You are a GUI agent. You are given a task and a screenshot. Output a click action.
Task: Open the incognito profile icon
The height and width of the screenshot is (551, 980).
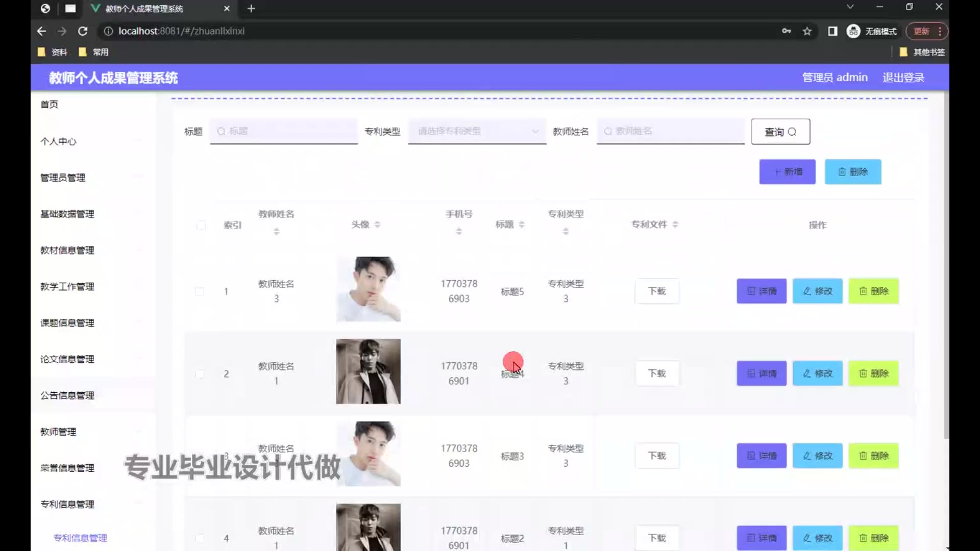[853, 31]
